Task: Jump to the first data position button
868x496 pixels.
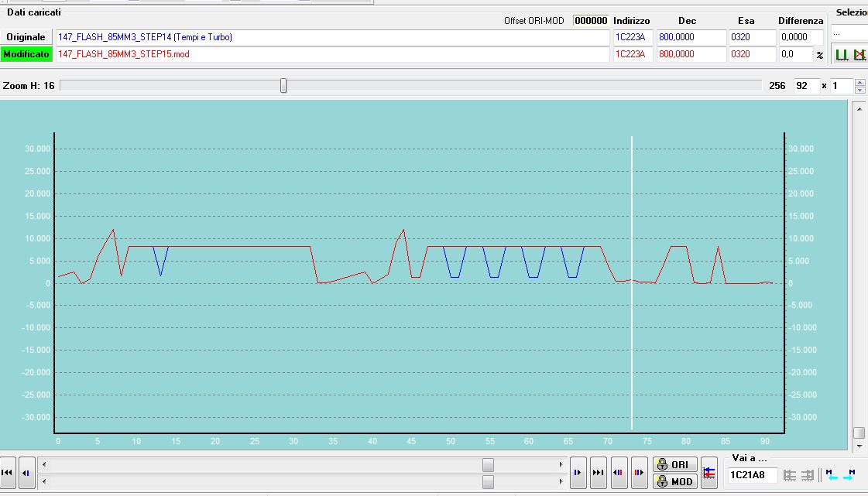Action: (7, 473)
